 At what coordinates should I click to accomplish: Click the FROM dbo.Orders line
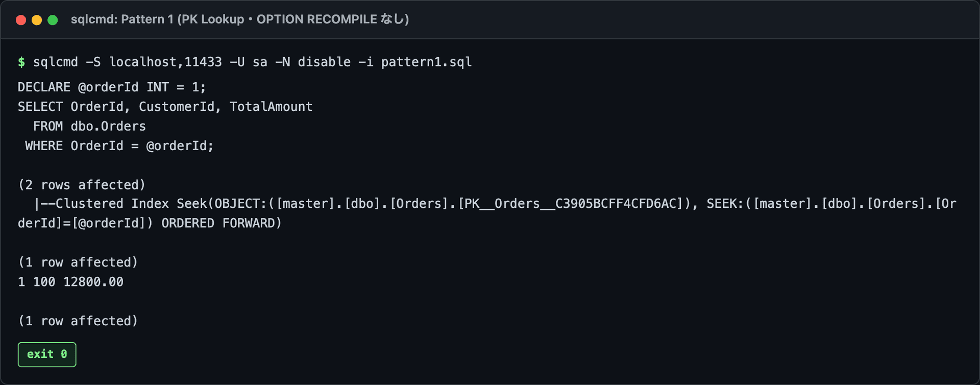pyautogui.click(x=89, y=126)
